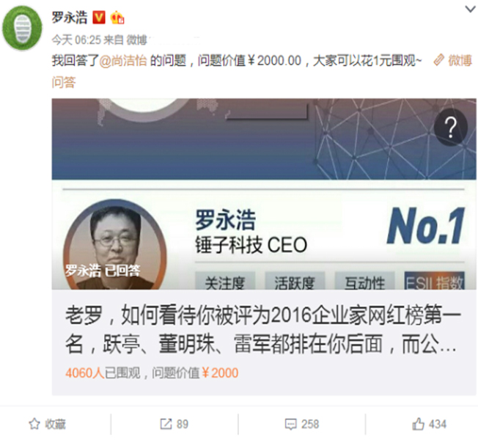Click the repost icon with 89
The width and height of the screenshot is (478, 448).
point(166,424)
